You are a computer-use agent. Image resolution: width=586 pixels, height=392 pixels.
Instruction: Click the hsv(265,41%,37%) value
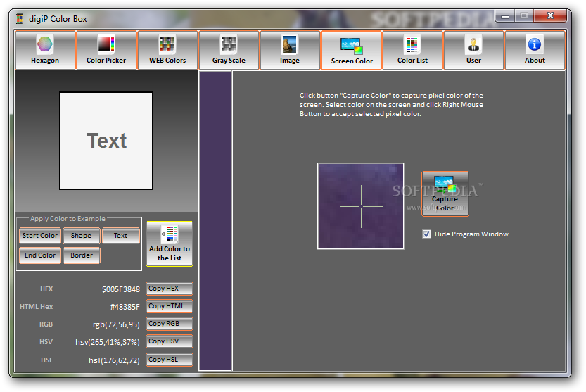click(x=108, y=342)
